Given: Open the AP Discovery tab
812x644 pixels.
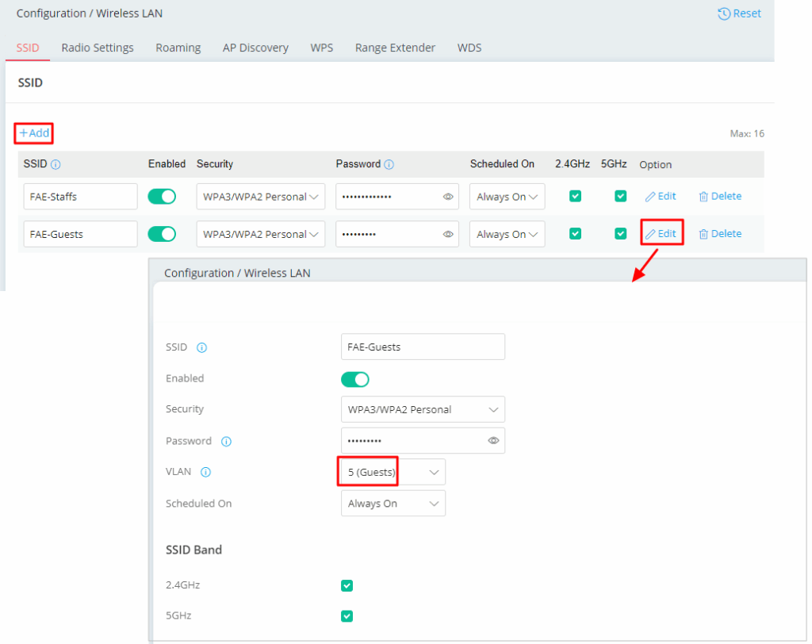Looking at the screenshot, I should (255, 48).
